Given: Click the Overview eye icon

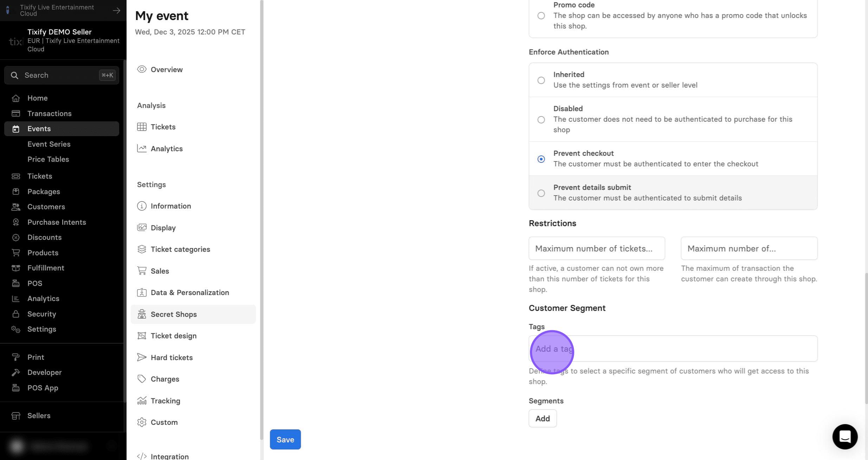Looking at the screenshot, I should click(x=142, y=69).
